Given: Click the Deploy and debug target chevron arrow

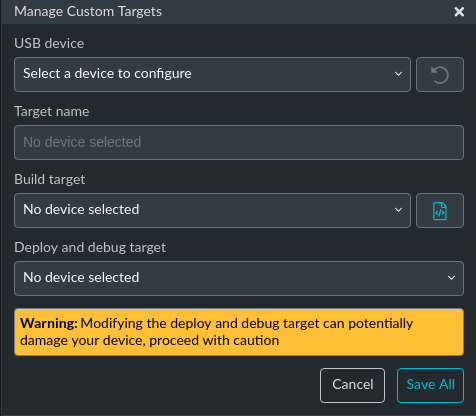Looking at the screenshot, I should tap(451, 278).
